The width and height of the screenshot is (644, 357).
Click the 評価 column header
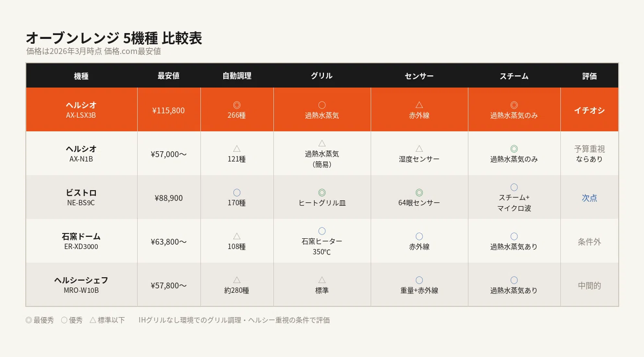tap(590, 76)
